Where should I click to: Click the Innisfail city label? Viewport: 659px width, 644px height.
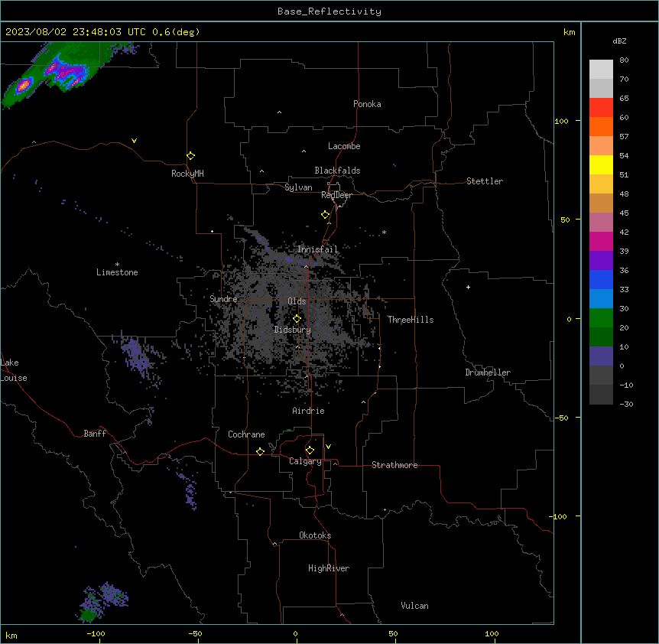(317, 249)
